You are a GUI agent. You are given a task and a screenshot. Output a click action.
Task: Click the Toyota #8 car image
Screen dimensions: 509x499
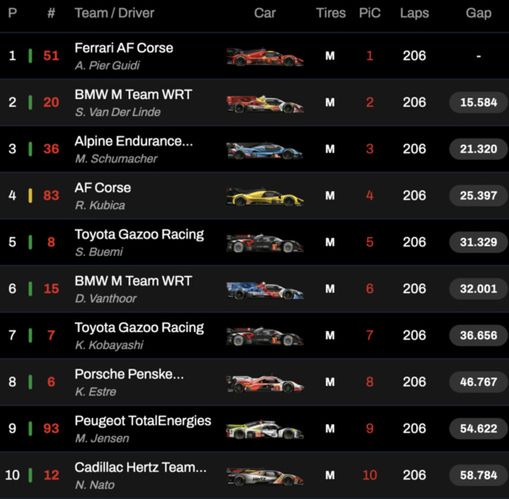point(265,243)
